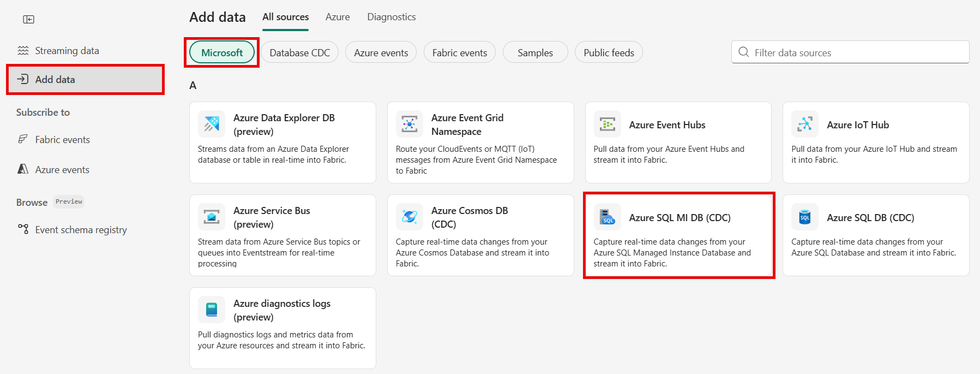Click the Azure Service Bus icon
980x374 pixels.
[212, 217]
